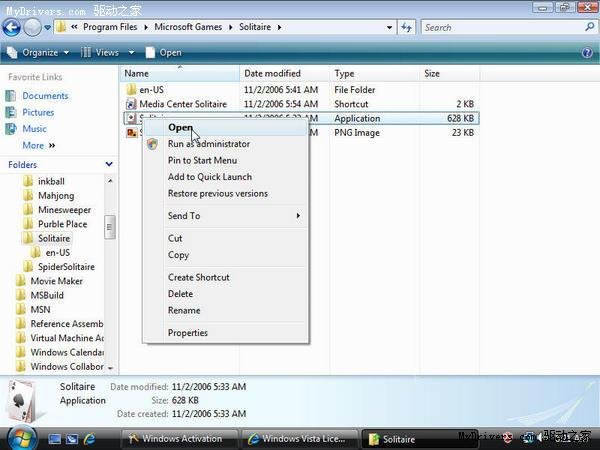This screenshot has width=600, height=450.
Task: Expand More favorite links
Action: click(39, 145)
